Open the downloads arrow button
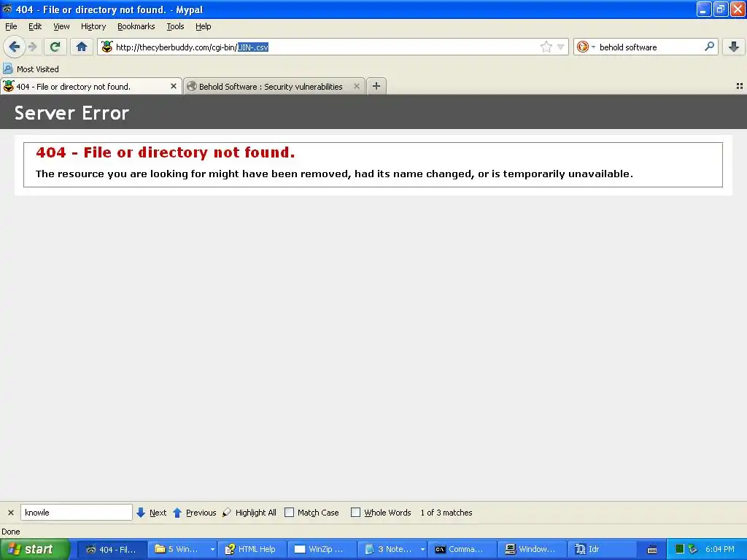Image resolution: width=747 pixels, height=560 pixels. point(734,47)
